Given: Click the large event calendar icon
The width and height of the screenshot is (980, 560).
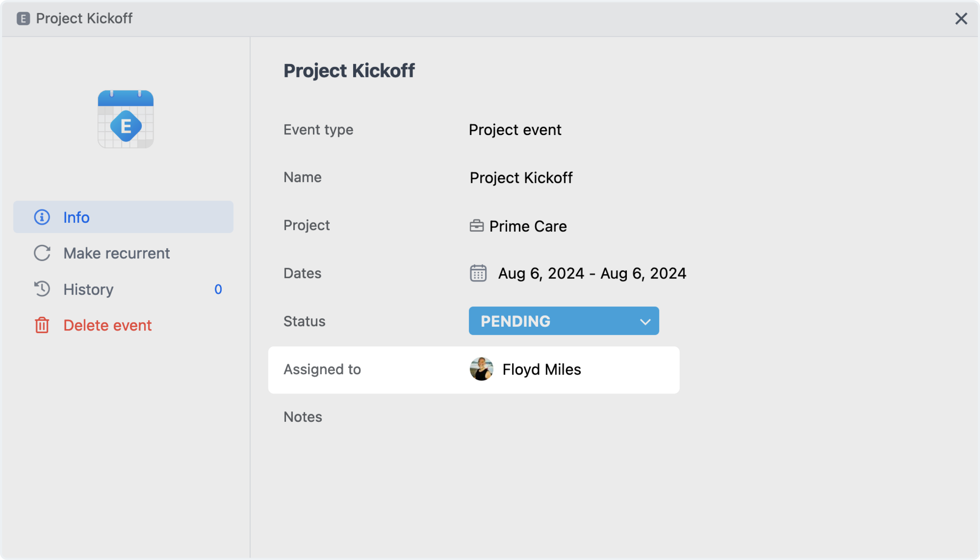Looking at the screenshot, I should click(x=126, y=119).
